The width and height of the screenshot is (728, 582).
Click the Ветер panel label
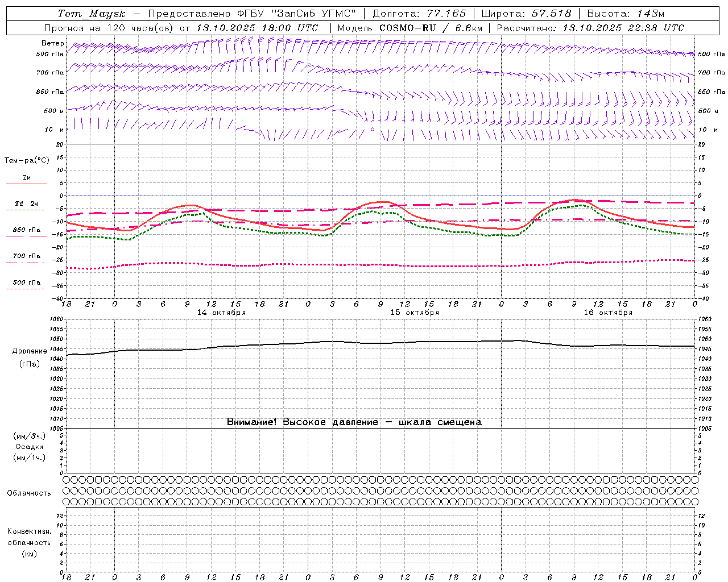point(53,43)
